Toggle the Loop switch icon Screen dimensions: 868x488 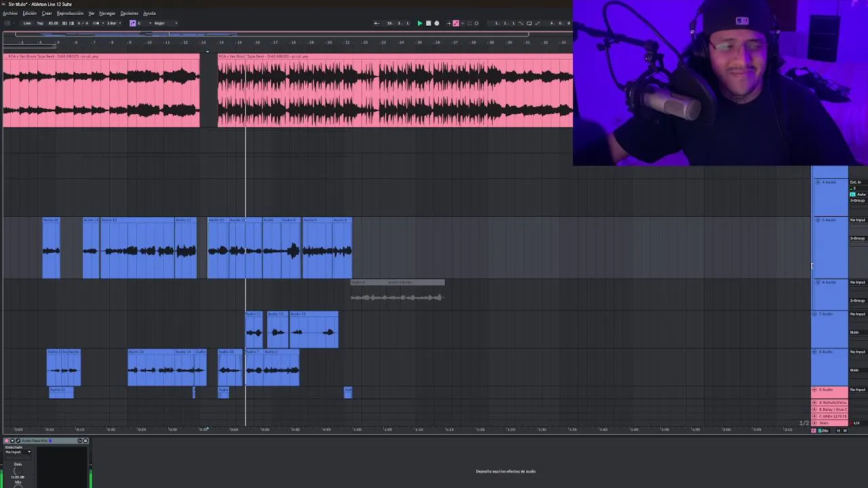coord(529,23)
